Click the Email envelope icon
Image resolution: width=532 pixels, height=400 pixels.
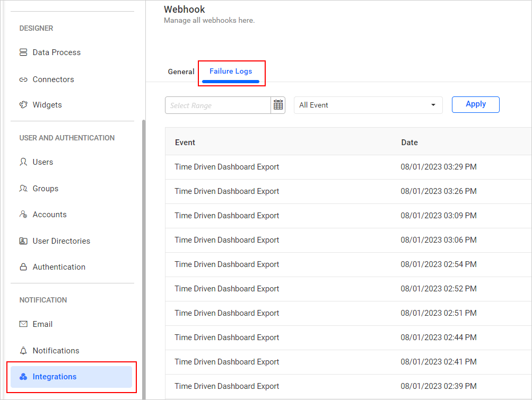22,324
